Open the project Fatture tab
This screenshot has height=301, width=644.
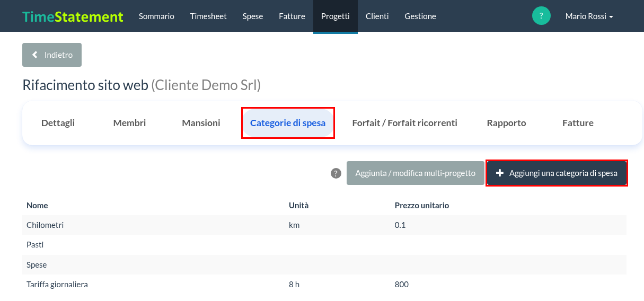click(x=578, y=123)
